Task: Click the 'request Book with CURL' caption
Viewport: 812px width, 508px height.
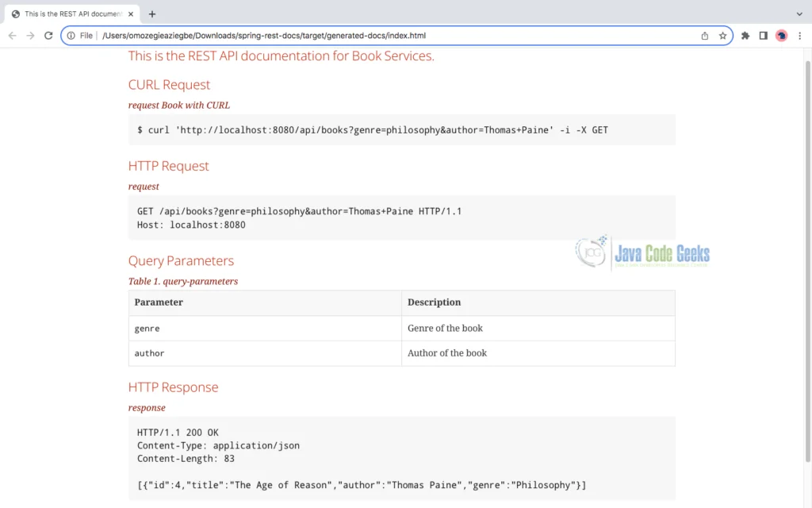Action: pyautogui.click(x=179, y=106)
